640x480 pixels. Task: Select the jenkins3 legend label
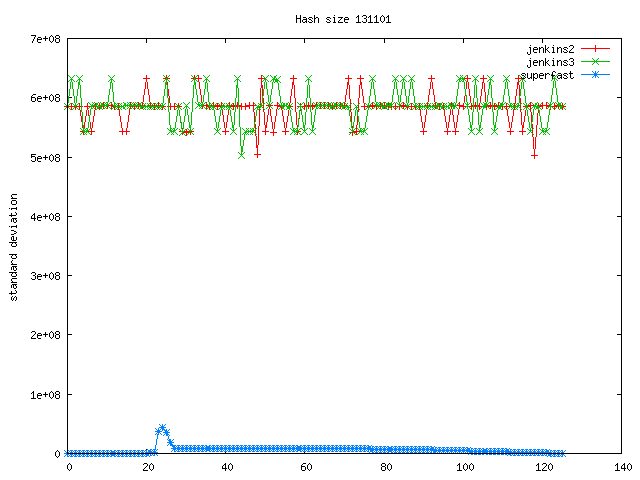tap(551, 61)
